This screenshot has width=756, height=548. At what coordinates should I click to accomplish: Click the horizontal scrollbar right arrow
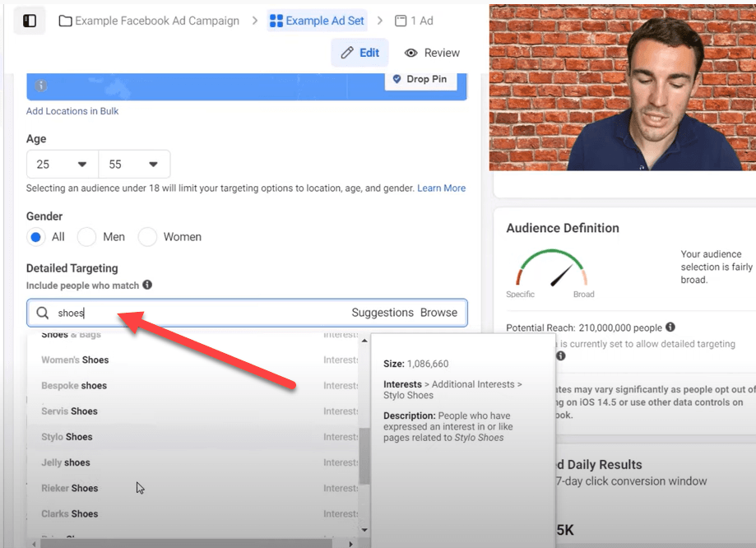pyautogui.click(x=351, y=544)
